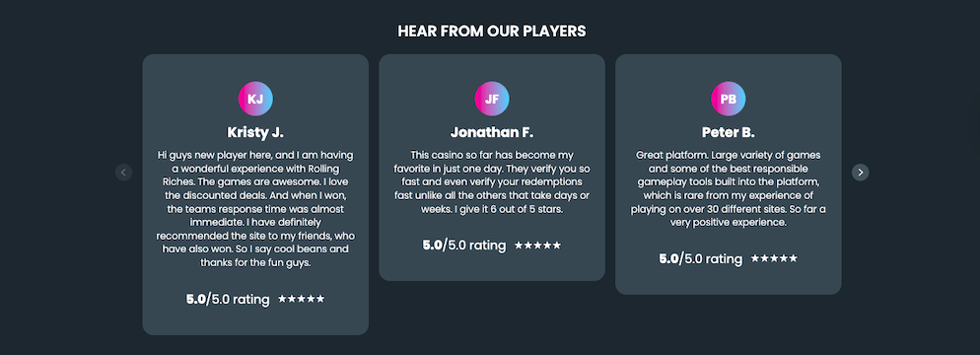Click the 5.0/5.0 rating on Peter's card
Screen dimensions: 980x355
click(701, 258)
